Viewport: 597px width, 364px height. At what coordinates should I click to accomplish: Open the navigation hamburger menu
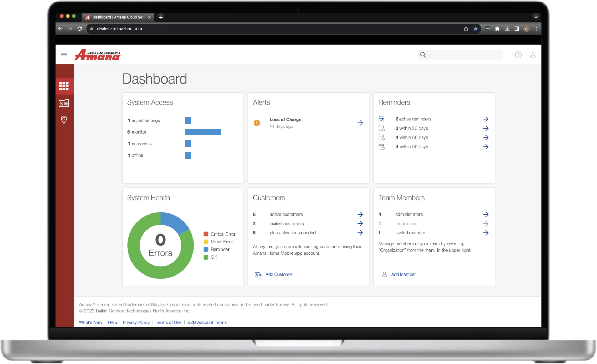pos(64,54)
